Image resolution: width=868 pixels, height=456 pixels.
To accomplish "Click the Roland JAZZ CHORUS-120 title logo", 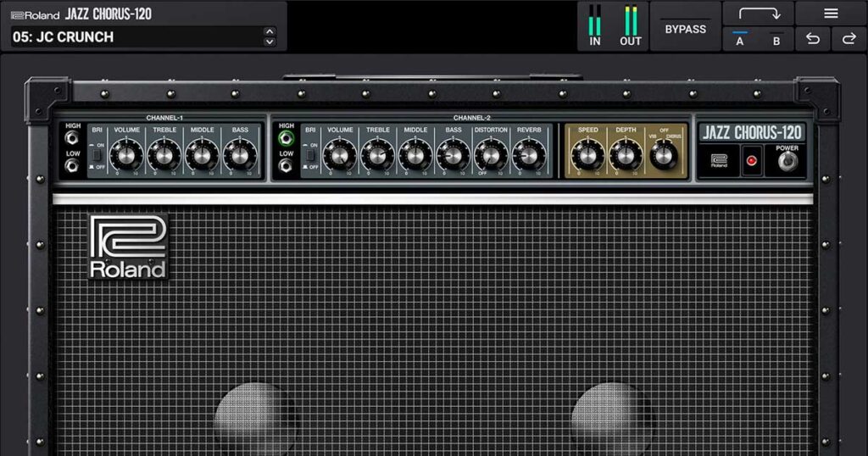I will 81,14.
